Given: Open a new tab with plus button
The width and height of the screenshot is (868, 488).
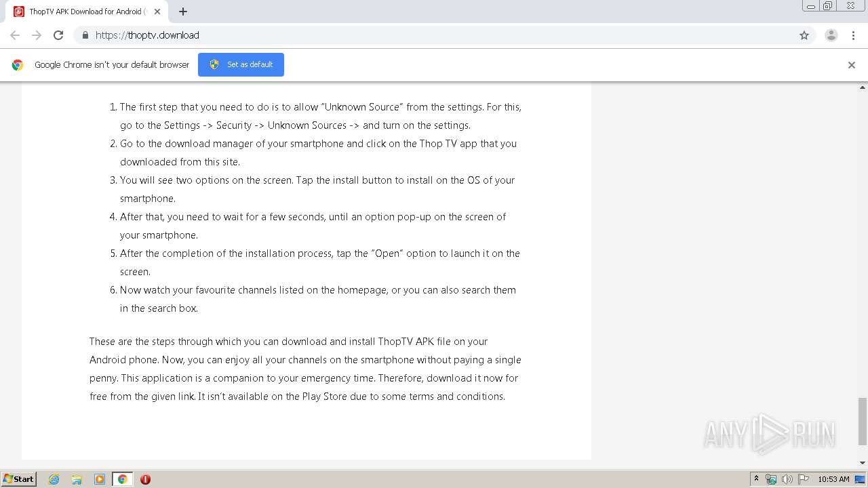Looking at the screenshot, I should pos(183,12).
